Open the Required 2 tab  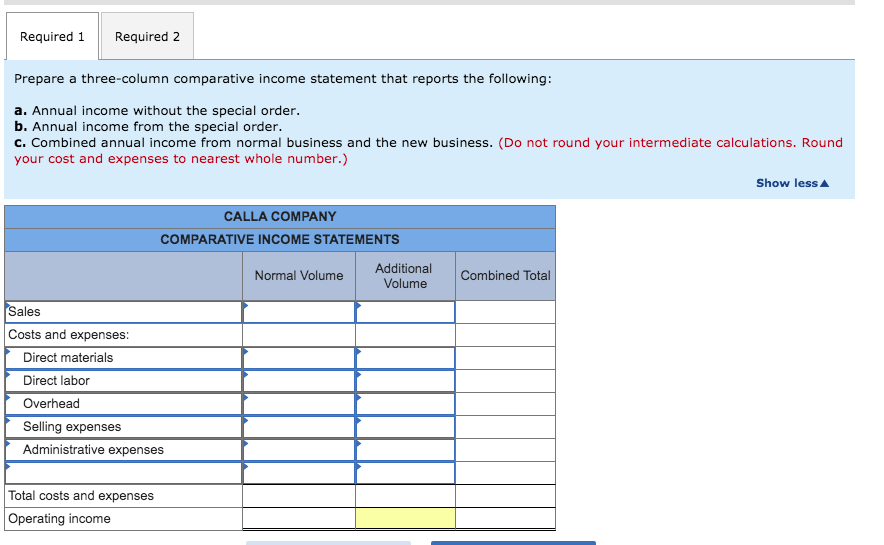click(147, 36)
